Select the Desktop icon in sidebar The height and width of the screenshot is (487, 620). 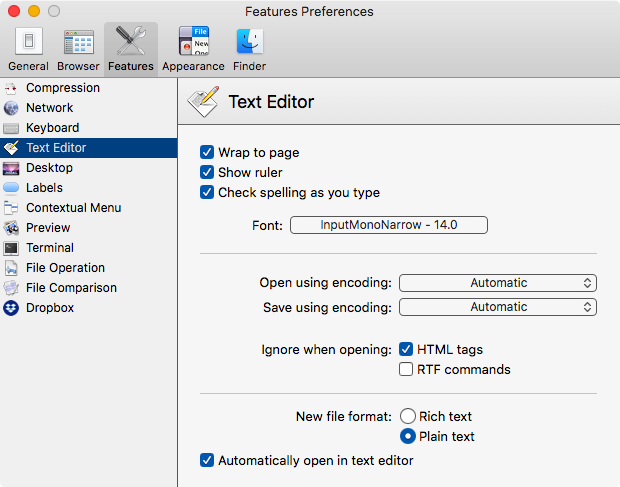[11, 168]
